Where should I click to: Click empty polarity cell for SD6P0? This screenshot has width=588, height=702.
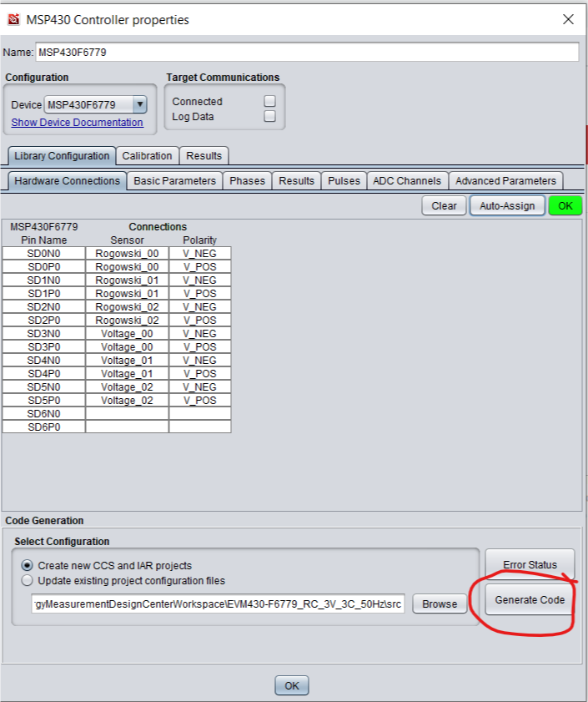click(x=200, y=427)
